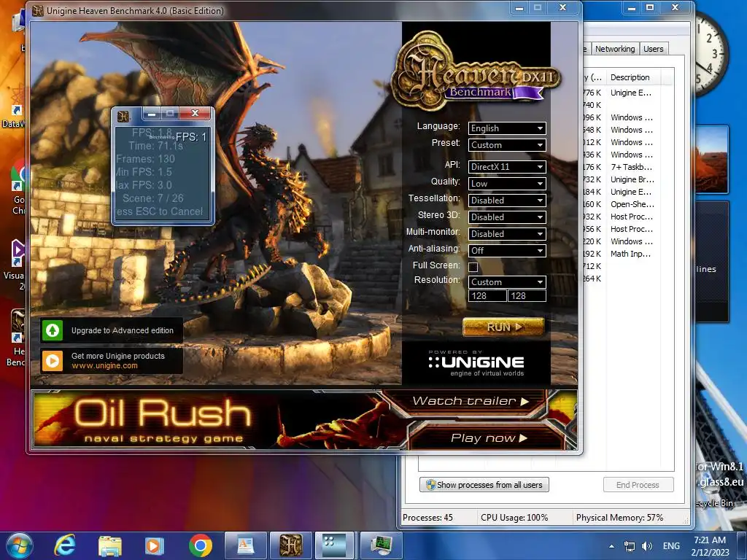Open the Language dropdown set to English
This screenshot has width=747, height=560.
coord(507,128)
